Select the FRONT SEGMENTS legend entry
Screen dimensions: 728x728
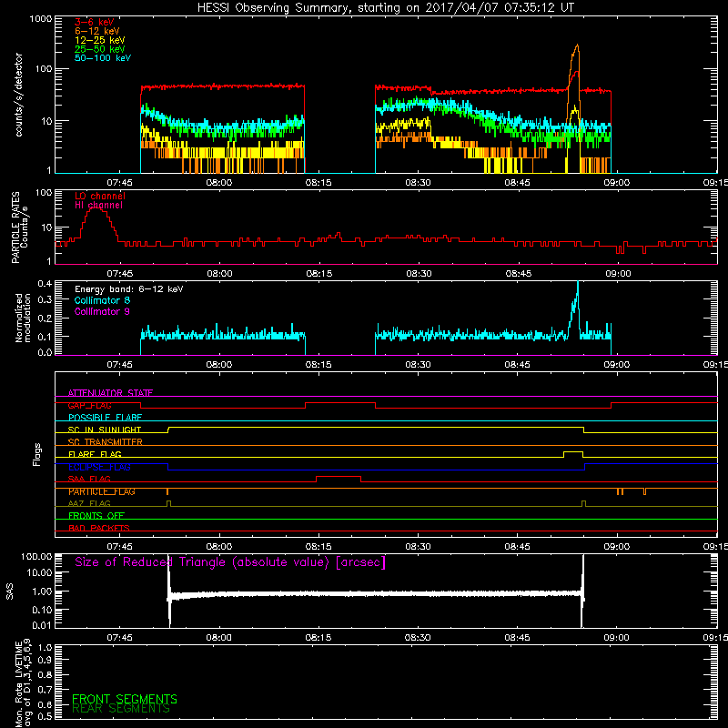click(x=125, y=699)
